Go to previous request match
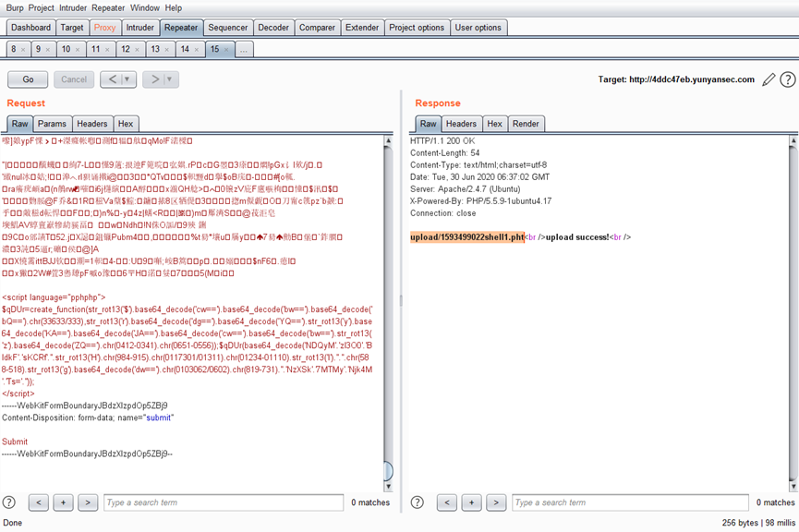 pyautogui.click(x=39, y=502)
